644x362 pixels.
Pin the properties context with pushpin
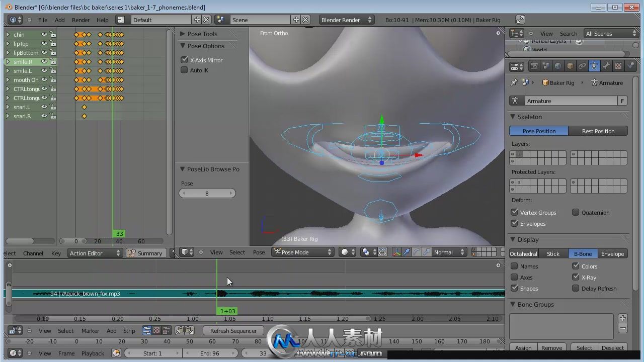click(x=514, y=82)
